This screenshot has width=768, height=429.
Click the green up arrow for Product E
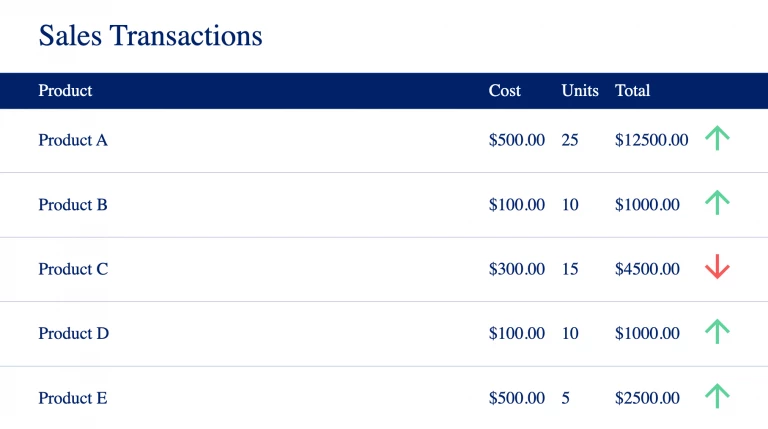[x=717, y=396]
